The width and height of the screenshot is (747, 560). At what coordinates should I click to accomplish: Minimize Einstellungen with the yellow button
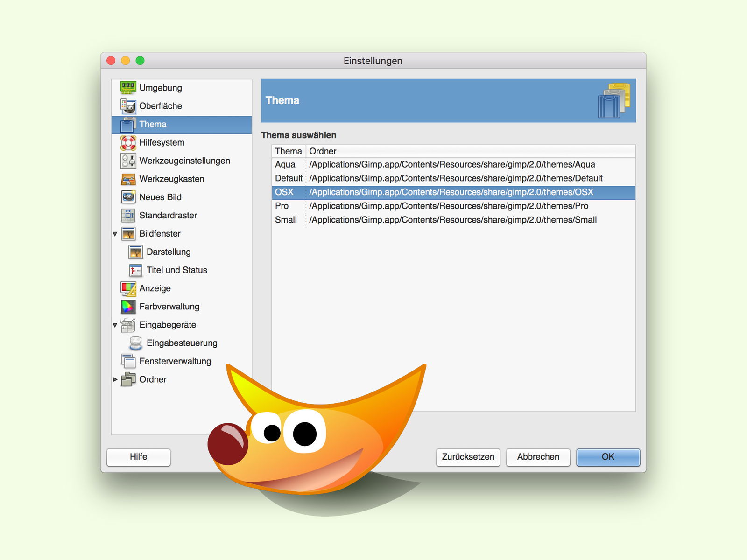tap(126, 61)
